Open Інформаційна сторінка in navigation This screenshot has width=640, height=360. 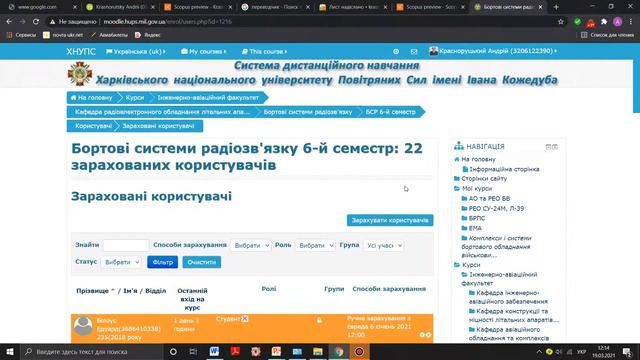[x=504, y=169]
